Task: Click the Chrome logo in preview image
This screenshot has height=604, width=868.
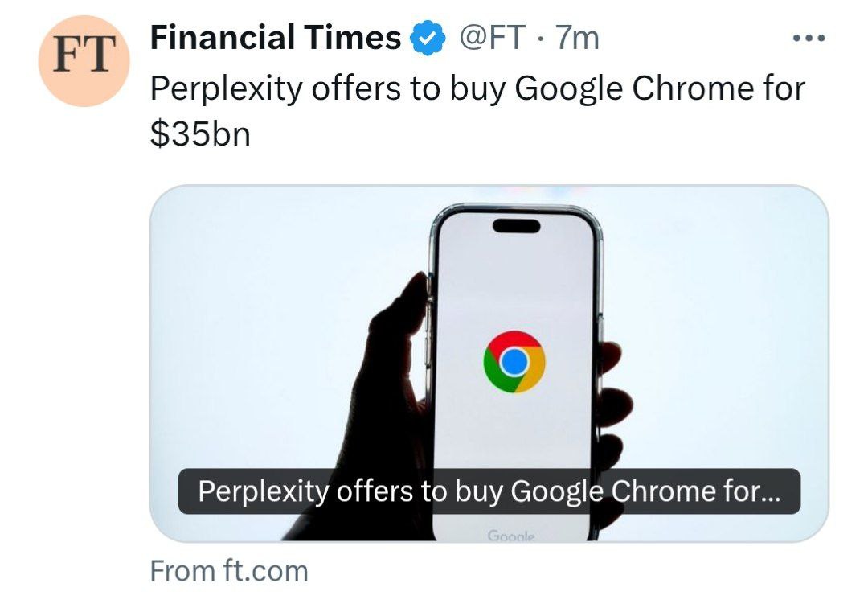Action: coord(514,362)
